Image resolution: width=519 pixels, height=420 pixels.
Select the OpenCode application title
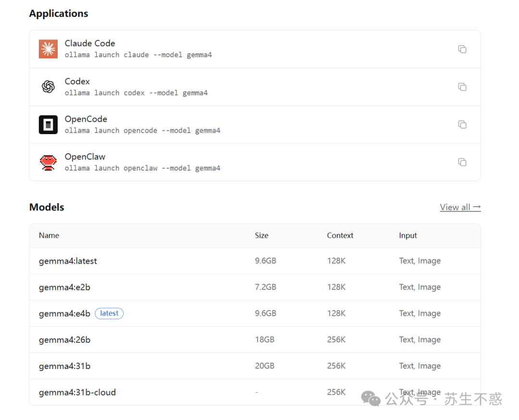pyautogui.click(x=86, y=119)
